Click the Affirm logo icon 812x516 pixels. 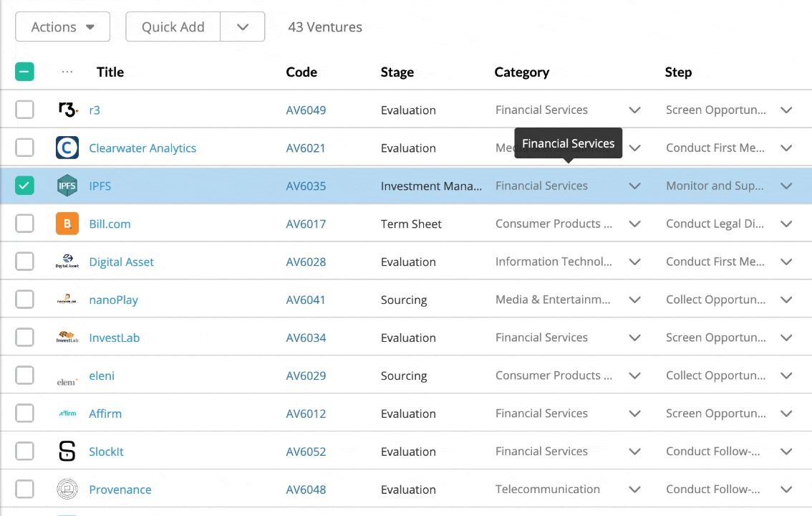(x=67, y=414)
